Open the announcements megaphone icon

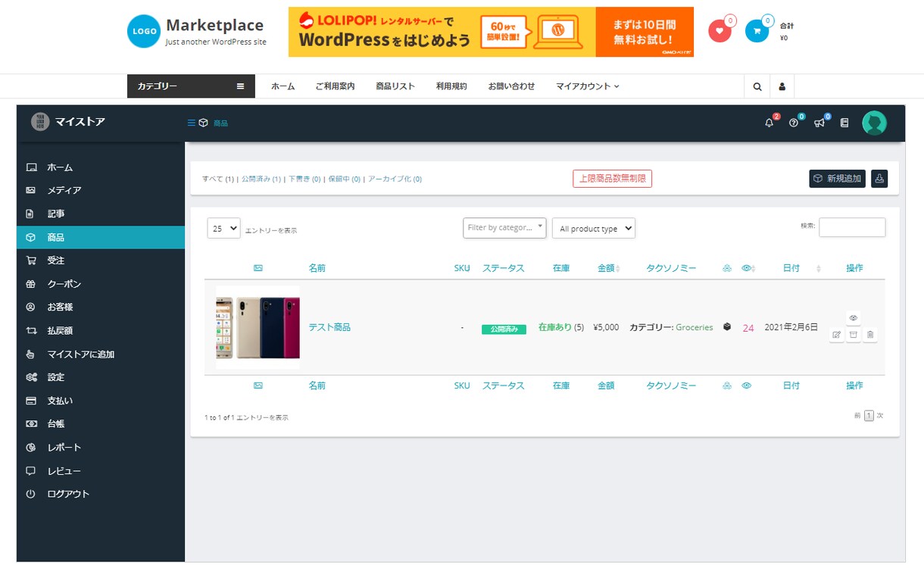[x=819, y=123]
